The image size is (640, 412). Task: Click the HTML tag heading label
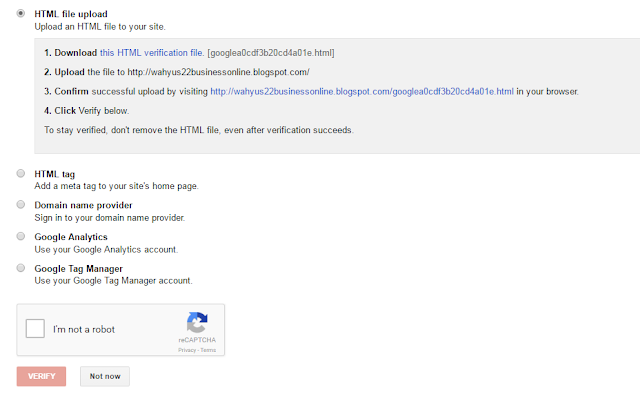point(55,174)
